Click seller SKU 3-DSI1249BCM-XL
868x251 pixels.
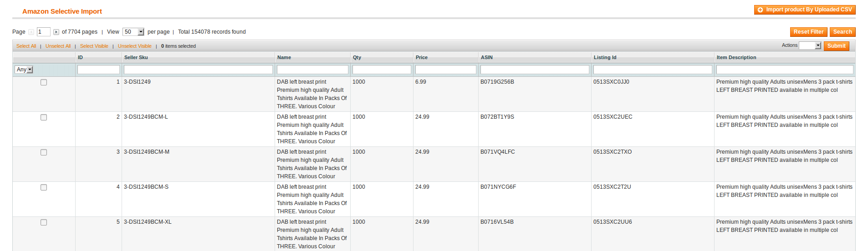[x=148, y=222]
